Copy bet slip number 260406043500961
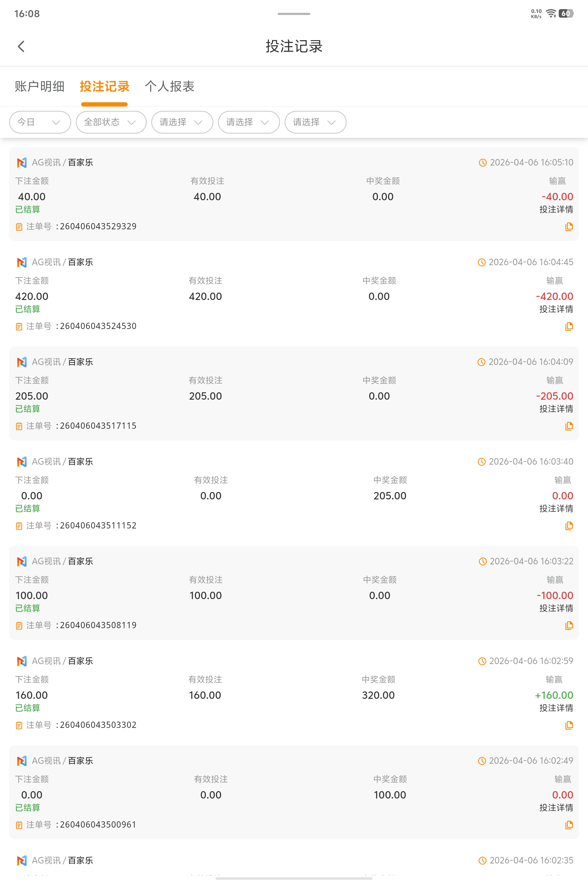This screenshot has height=882, width=588. (x=569, y=825)
